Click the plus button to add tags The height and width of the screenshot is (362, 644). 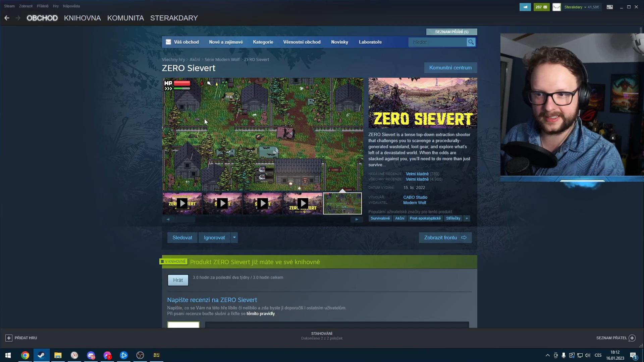pyautogui.click(x=467, y=219)
